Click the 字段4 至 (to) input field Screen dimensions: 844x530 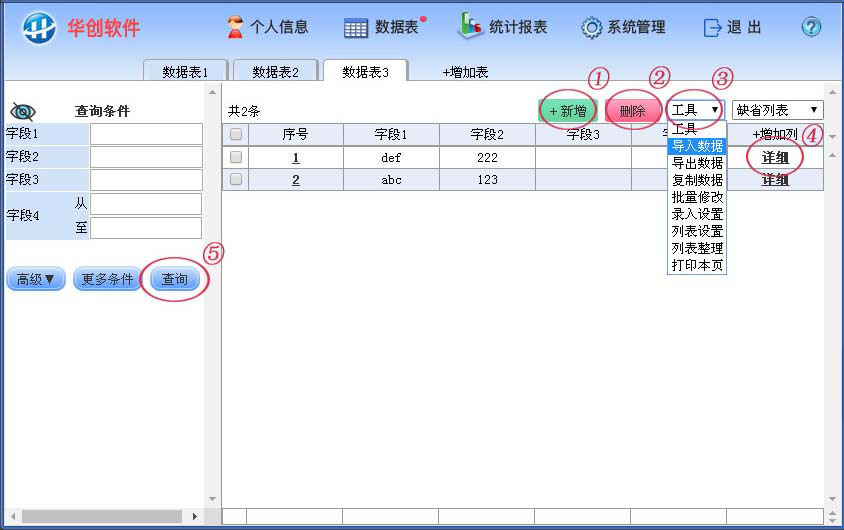coord(146,228)
